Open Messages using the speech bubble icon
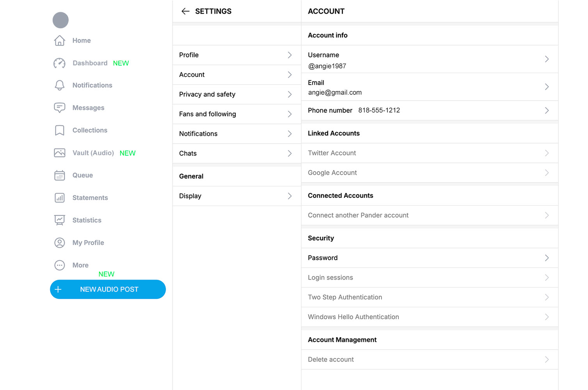Viewport: 588px width, 390px height. point(59,108)
